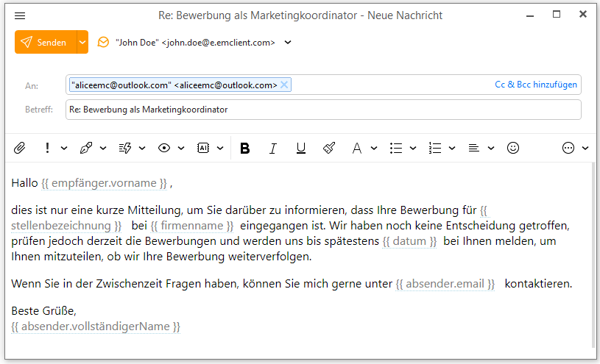This screenshot has width=600, height=364.
Task: Set message priority with exclamation icon
Action: (x=48, y=148)
